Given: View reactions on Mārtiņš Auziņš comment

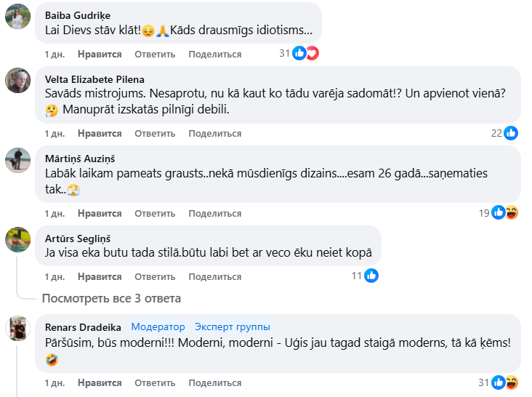Looking at the screenshot, I should coord(504,212).
